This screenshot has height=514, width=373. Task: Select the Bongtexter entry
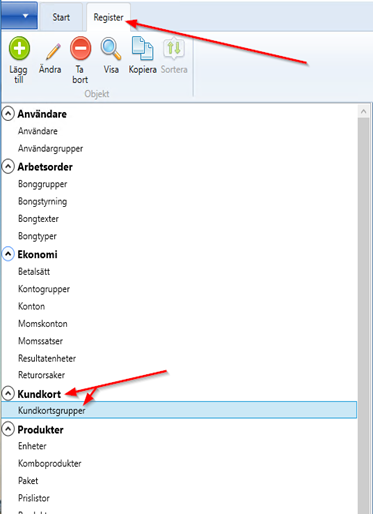click(x=38, y=219)
